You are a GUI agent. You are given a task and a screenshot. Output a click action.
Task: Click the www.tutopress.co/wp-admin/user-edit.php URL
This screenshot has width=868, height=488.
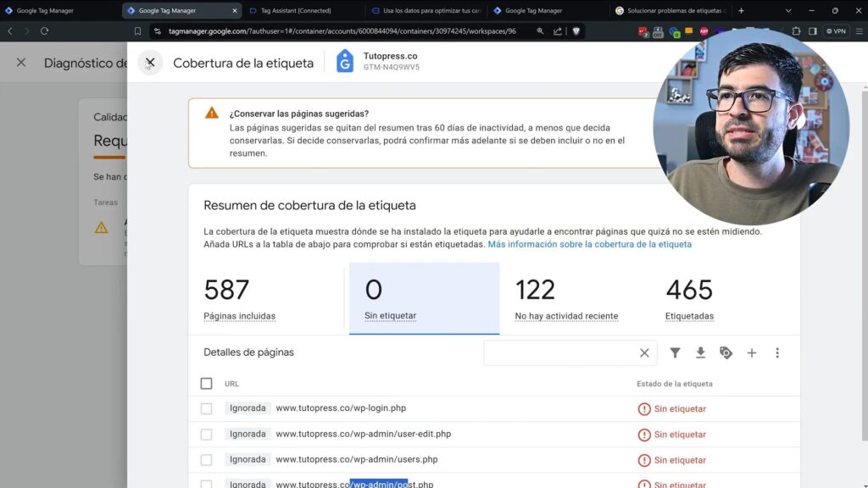363,434
